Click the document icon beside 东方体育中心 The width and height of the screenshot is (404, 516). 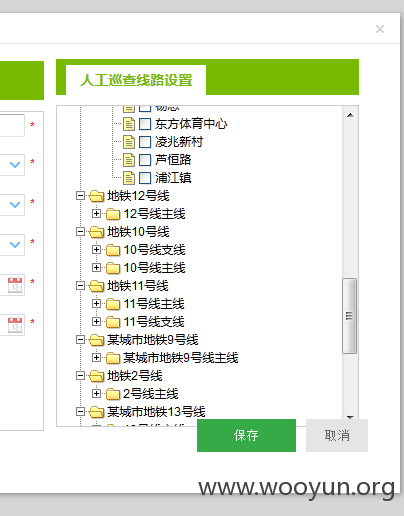click(x=129, y=124)
